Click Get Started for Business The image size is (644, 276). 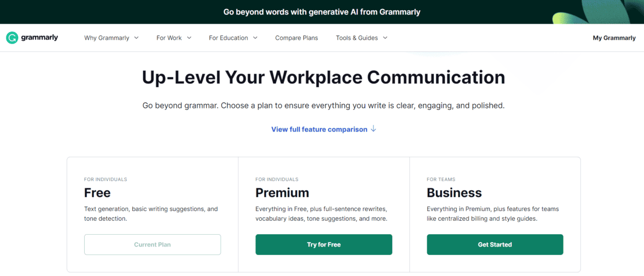tap(495, 244)
